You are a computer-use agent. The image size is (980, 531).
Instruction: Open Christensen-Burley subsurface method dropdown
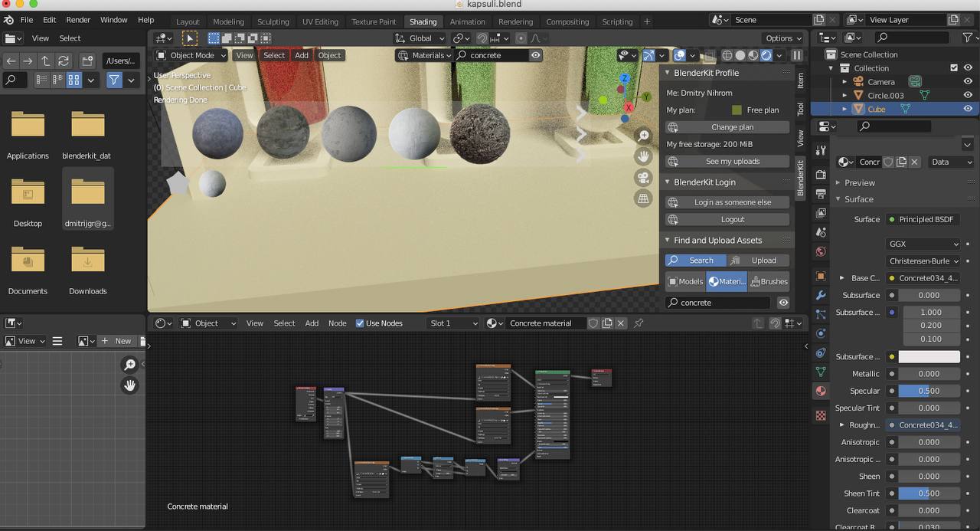tap(923, 261)
